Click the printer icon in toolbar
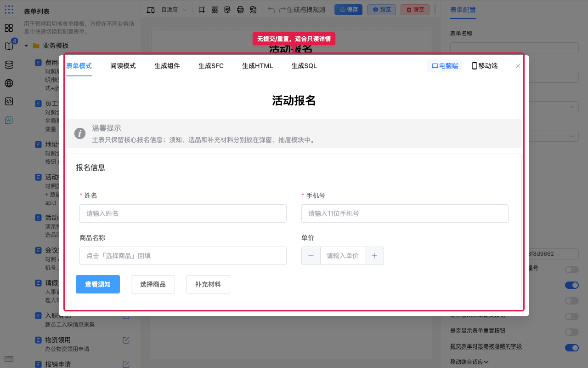 pos(240,10)
